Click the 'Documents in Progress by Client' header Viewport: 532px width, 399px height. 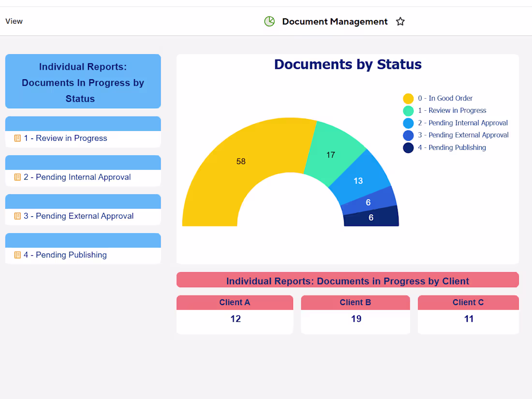click(347, 281)
